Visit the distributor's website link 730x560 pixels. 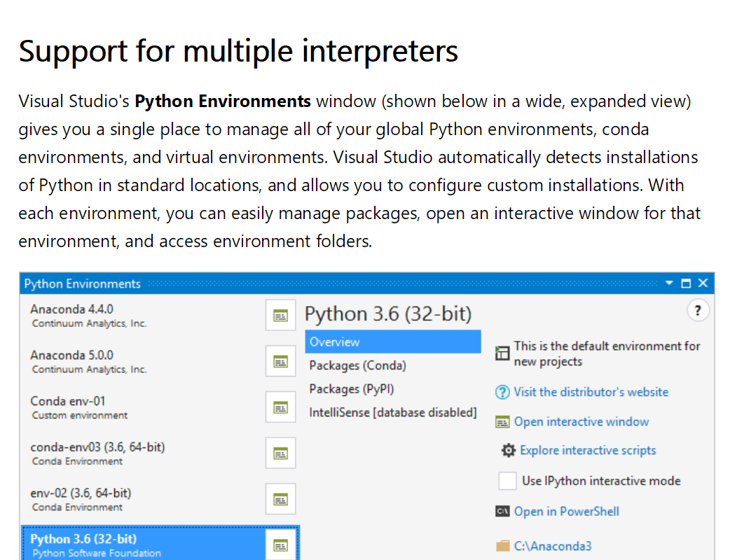[591, 392]
